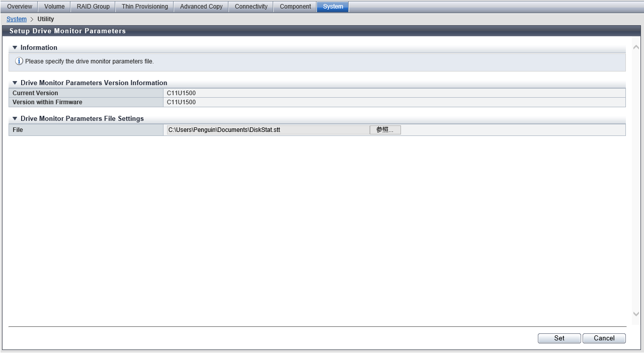Click the information icon beside the instruction text
644x353 pixels.
coord(19,61)
